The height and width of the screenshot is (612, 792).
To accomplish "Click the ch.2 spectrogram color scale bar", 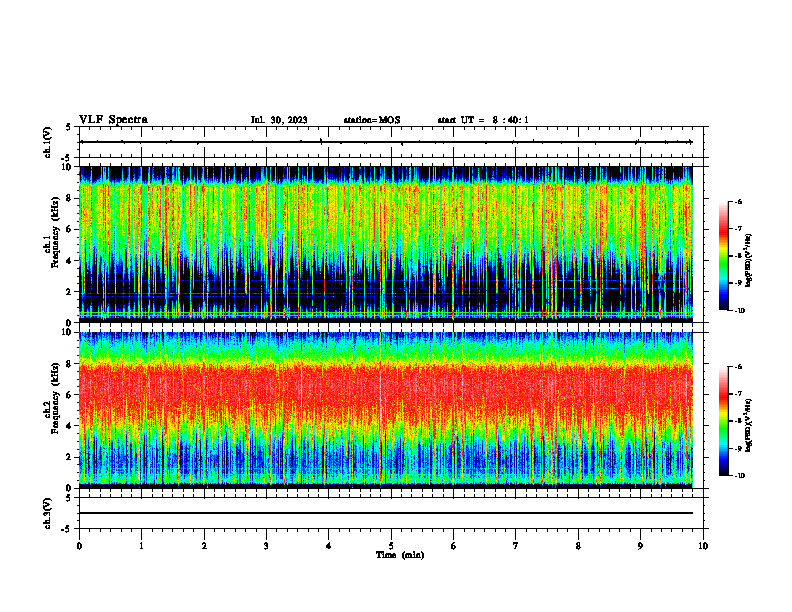I will (723, 421).
